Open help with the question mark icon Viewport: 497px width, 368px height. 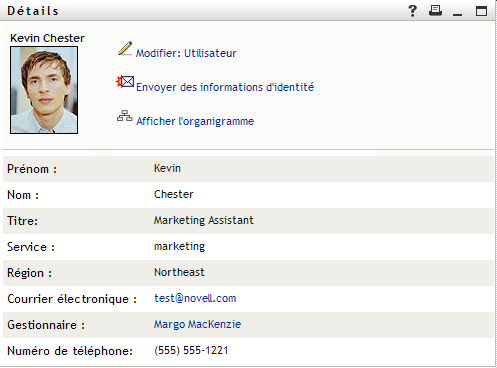(x=413, y=11)
